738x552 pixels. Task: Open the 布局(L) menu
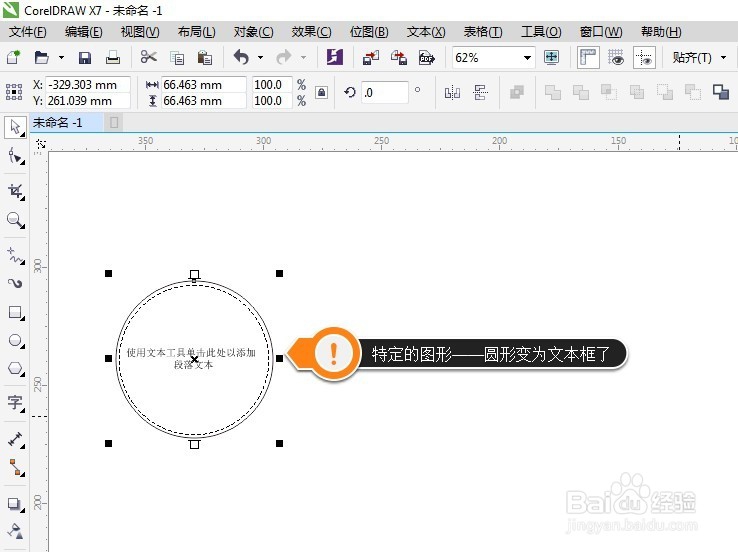click(196, 32)
